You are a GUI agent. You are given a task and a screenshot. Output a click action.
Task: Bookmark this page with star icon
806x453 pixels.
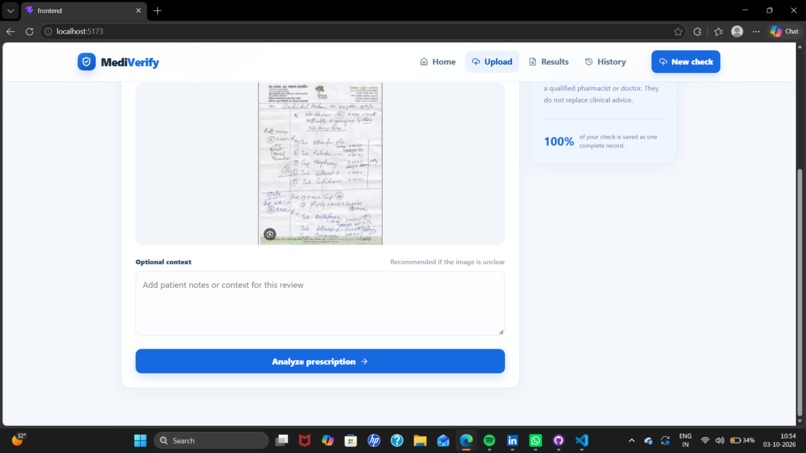coord(678,31)
